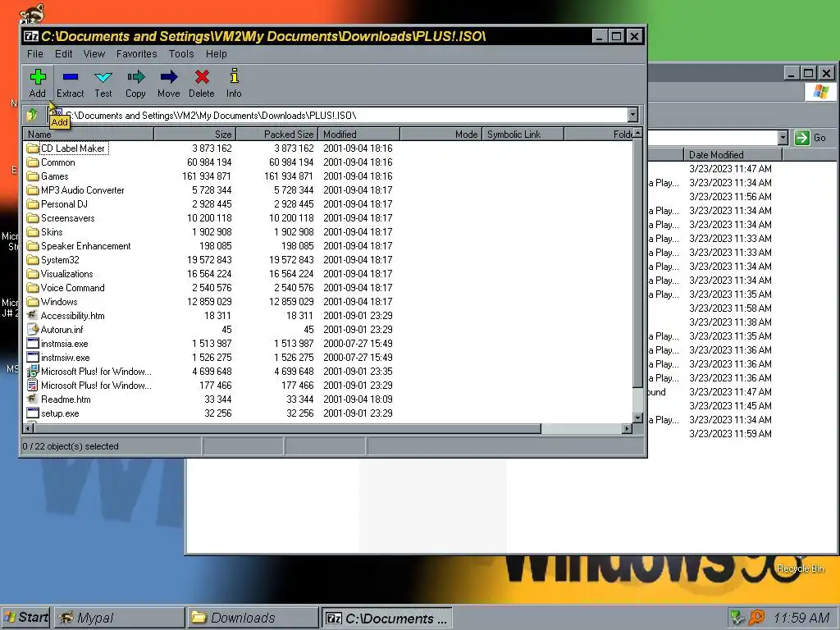Sort by the Mode column header
This screenshot has height=630, width=840.
tap(441, 134)
